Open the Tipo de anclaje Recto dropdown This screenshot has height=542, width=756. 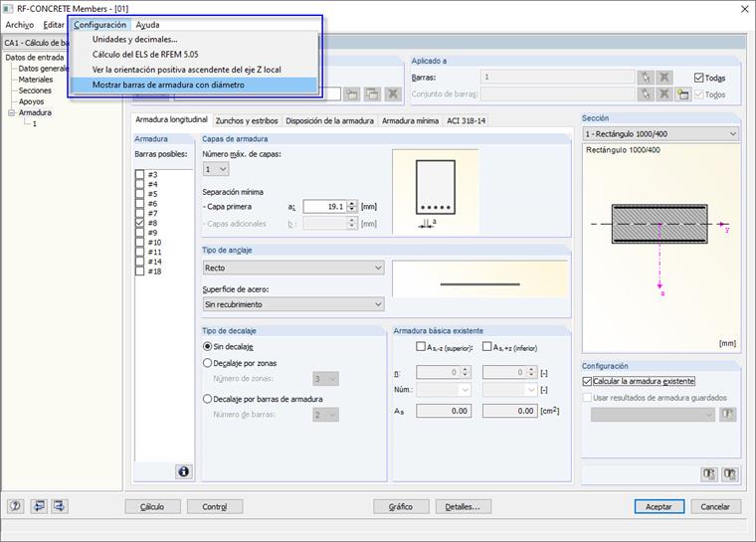tap(293, 268)
